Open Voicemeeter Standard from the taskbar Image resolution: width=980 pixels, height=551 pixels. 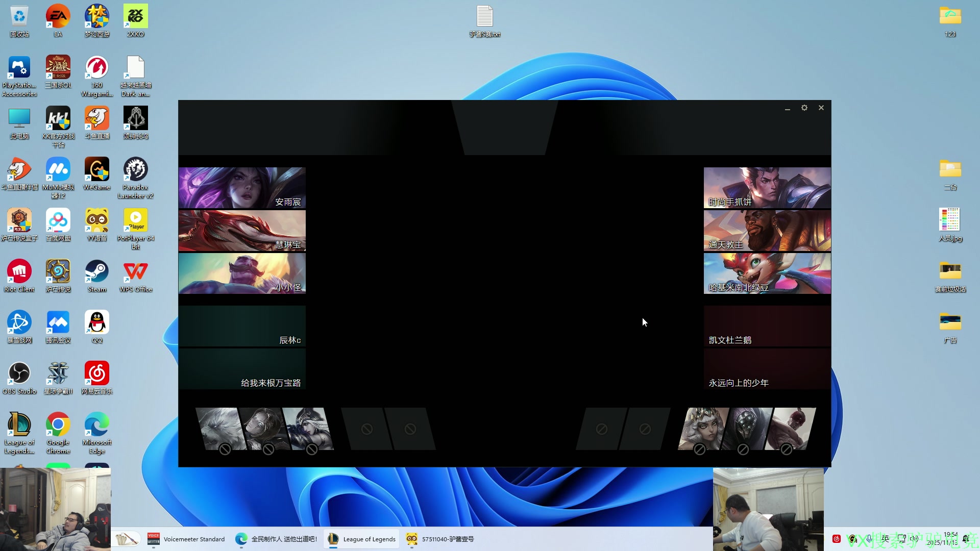(x=186, y=539)
